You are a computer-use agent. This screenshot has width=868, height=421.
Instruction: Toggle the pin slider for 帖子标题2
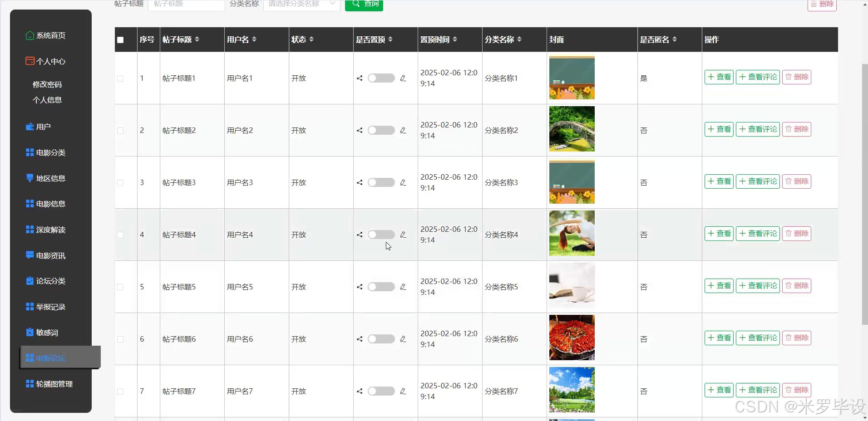[x=381, y=130]
